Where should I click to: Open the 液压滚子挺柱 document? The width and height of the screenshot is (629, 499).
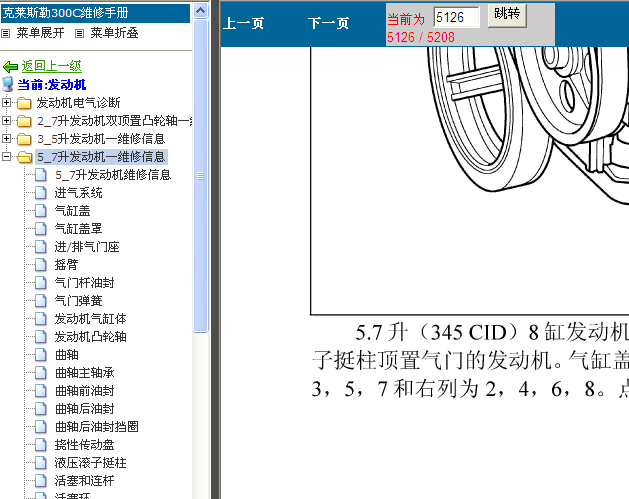91,463
